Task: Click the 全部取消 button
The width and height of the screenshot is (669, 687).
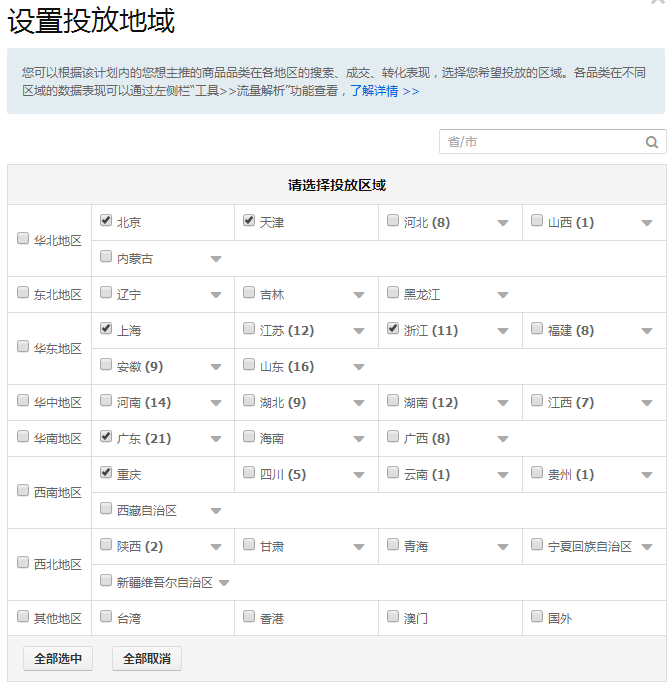Action: tap(146, 659)
